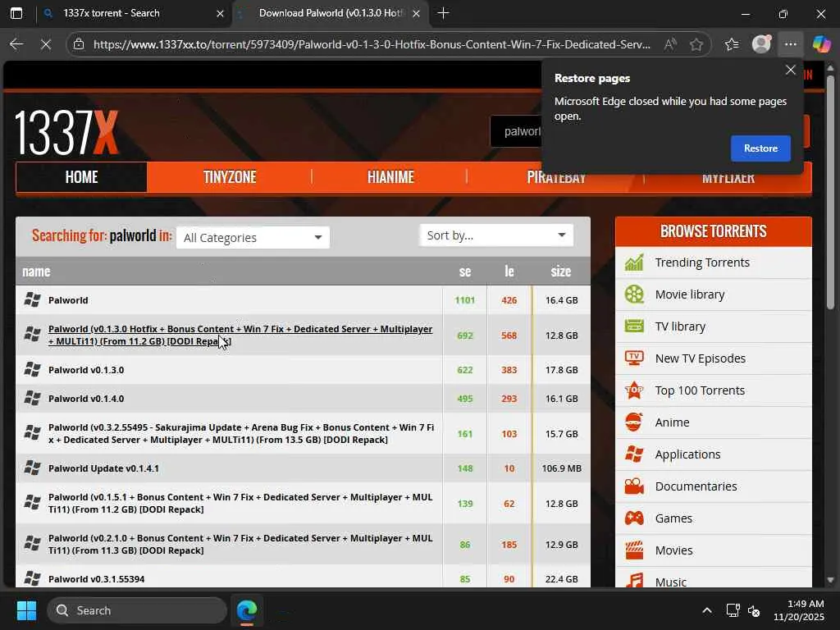Open the tab actions menu icon
840x630 pixels.
(16, 13)
